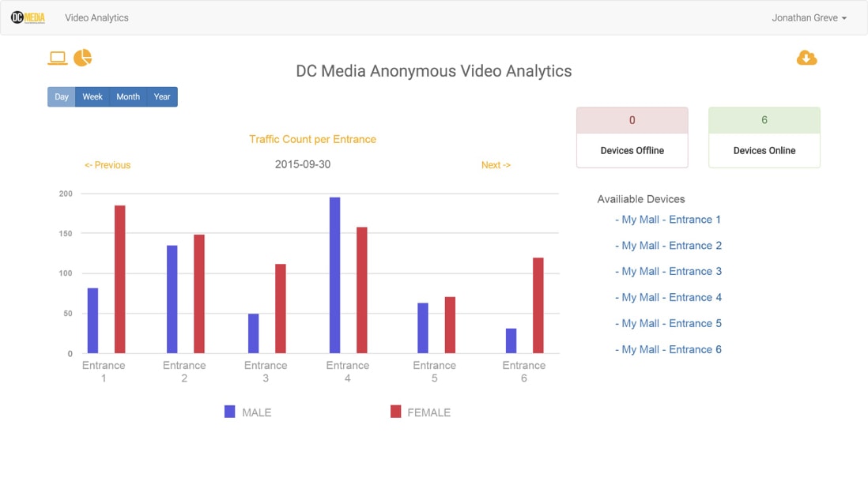Click the Entrance 1 axis label
The width and height of the screenshot is (868, 493).
pyautogui.click(x=104, y=372)
